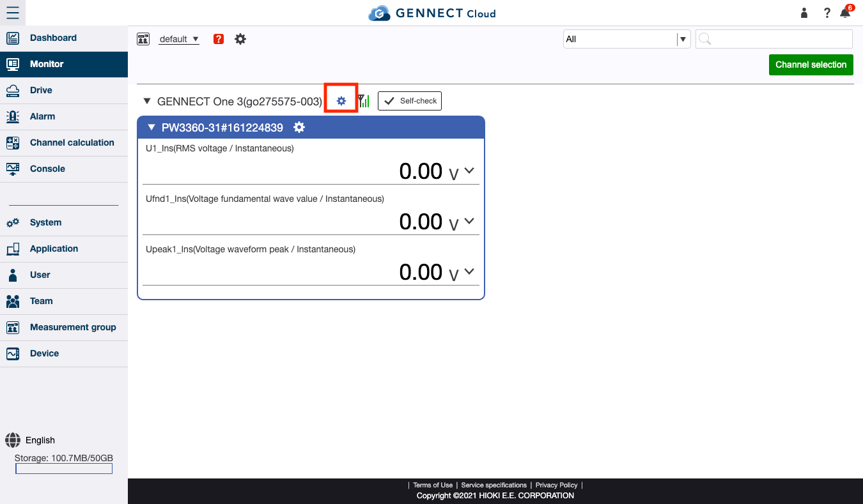Open the monitor view settings gear
Image resolution: width=863 pixels, height=504 pixels.
click(x=240, y=39)
